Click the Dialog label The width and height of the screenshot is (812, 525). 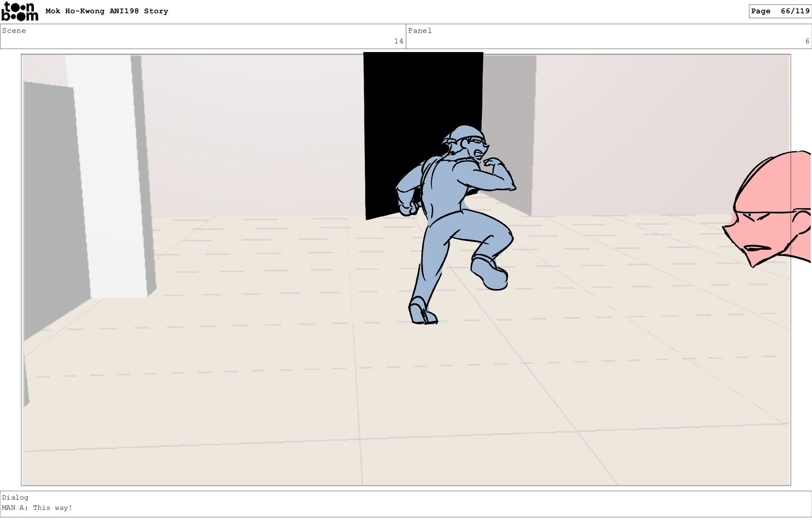click(15, 498)
